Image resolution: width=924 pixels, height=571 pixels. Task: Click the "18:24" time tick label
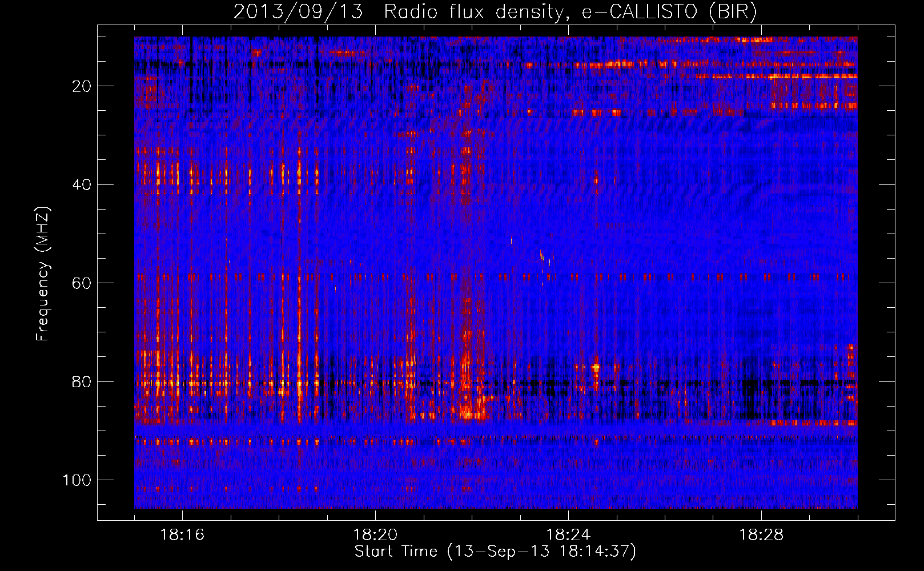(568, 535)
